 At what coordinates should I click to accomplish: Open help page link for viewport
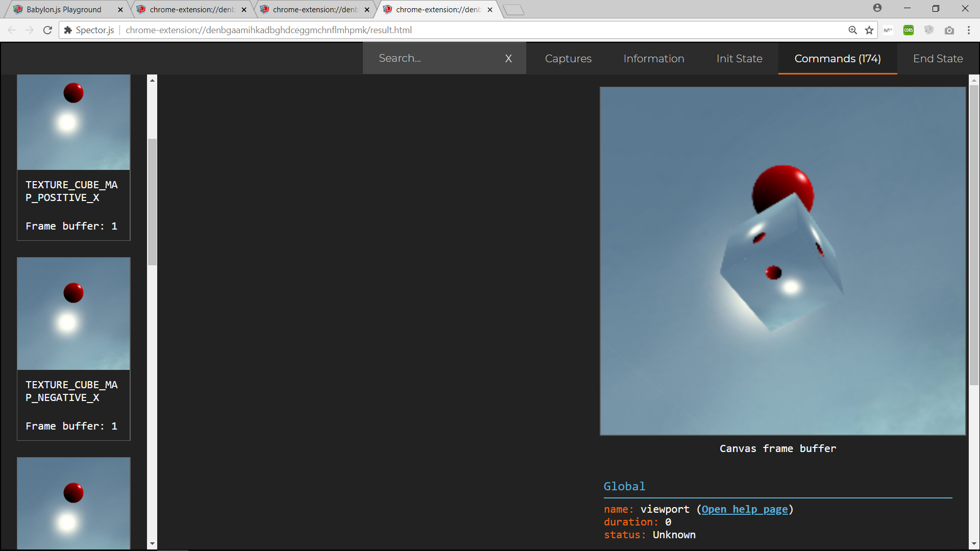tap(745, 509)
